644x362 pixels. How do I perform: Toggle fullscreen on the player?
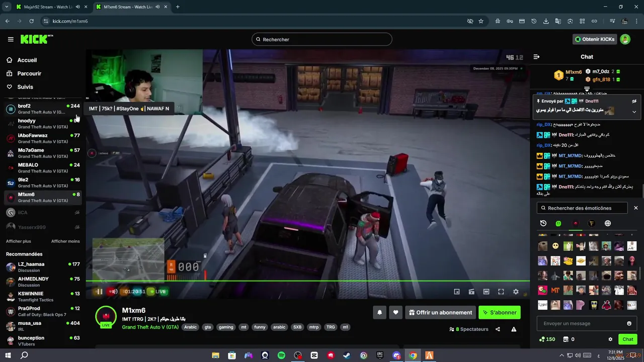501,292
